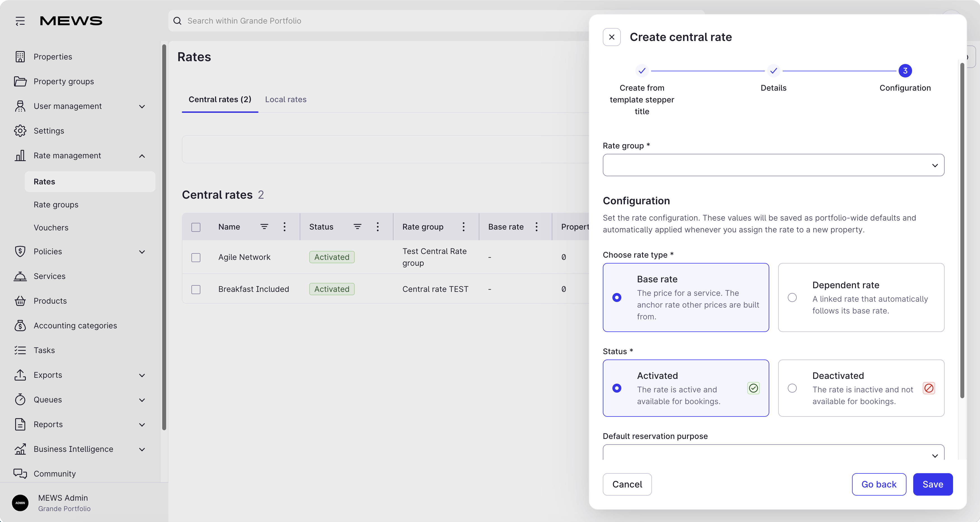Click Central rate TEST cell
980x522 pixels.
tap(435, 290)
